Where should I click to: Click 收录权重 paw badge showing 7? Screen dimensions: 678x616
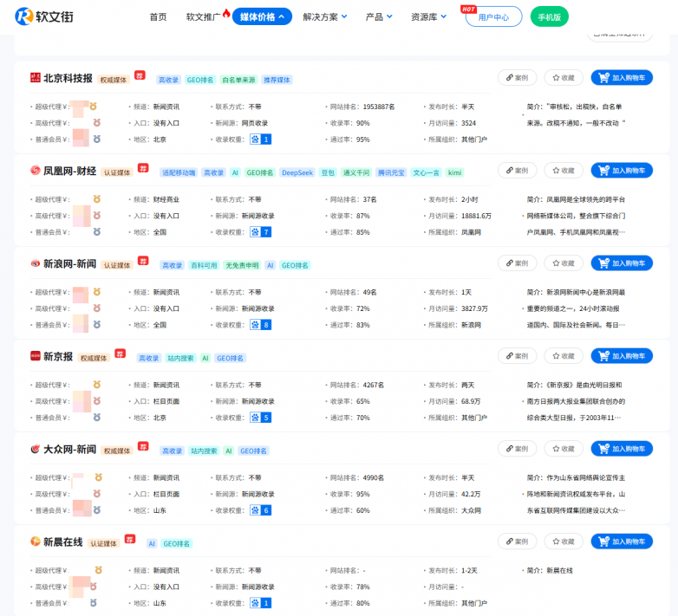[261, 232]
